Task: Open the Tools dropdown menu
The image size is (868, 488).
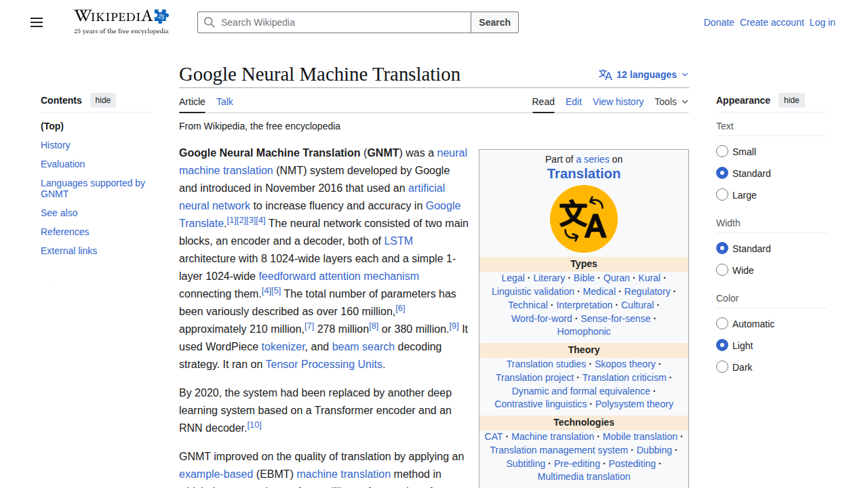Action: (671, 102)
